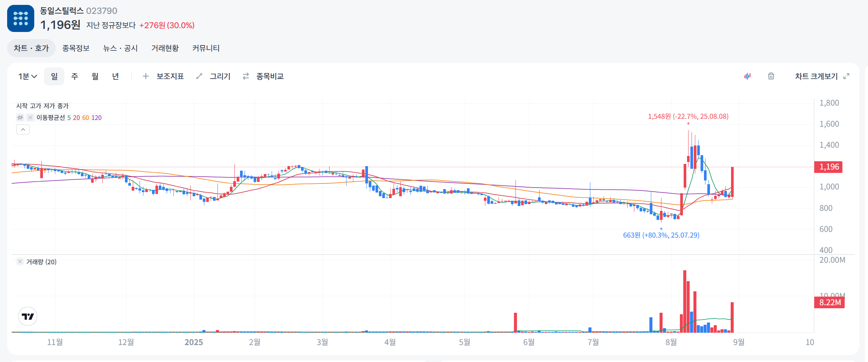Click the 거래량 (20) legend label
868x362 pixels.
[x=41, y=262]
